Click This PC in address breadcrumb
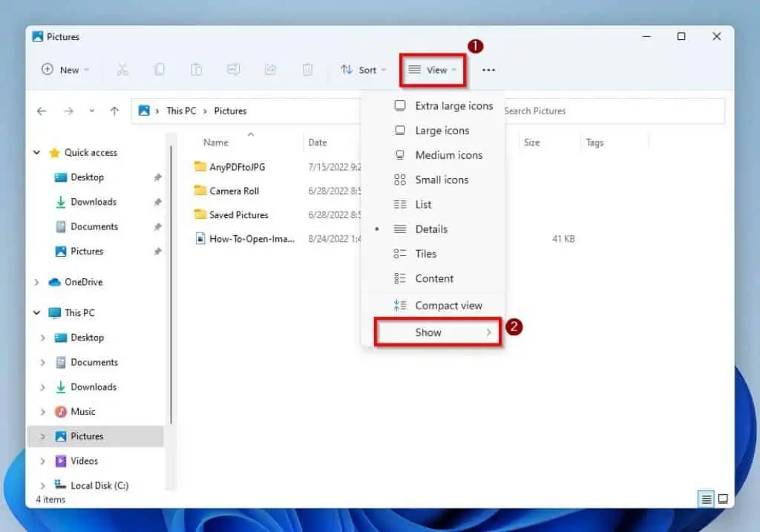Screen dimensions: 760x532 point(181,111)
